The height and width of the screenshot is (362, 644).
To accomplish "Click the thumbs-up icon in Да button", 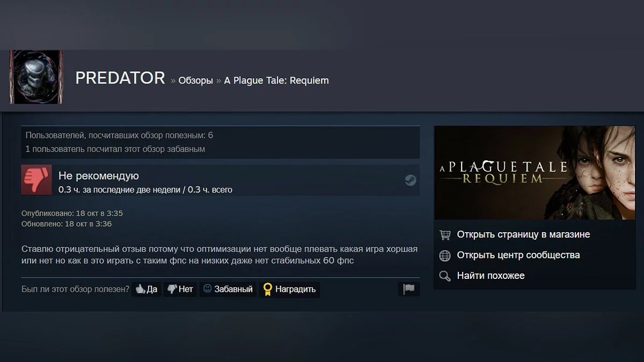I will (x=140, y=290).
